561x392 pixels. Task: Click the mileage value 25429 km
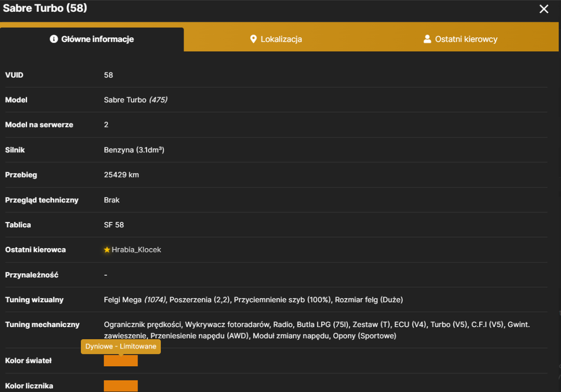coord(121,175)
